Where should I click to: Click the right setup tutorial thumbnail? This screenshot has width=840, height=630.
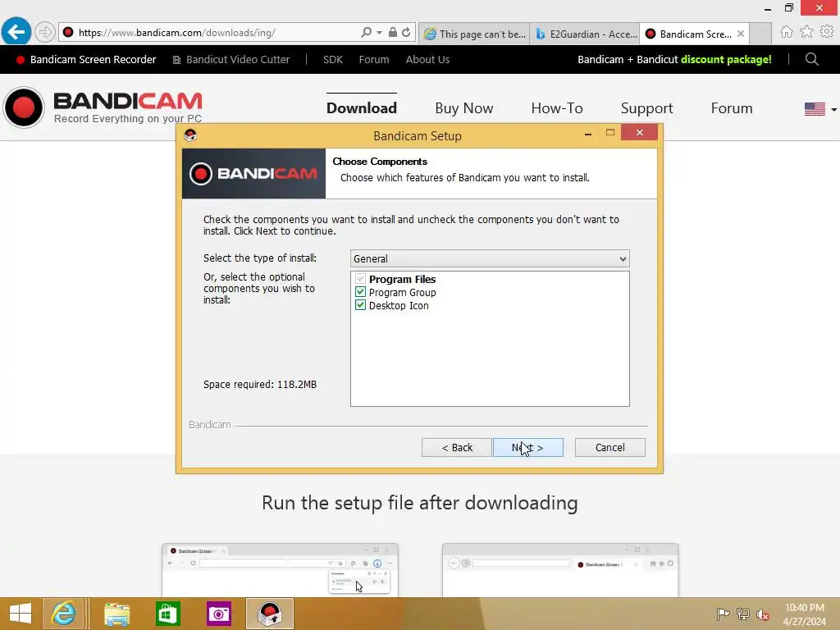[560, 570]
